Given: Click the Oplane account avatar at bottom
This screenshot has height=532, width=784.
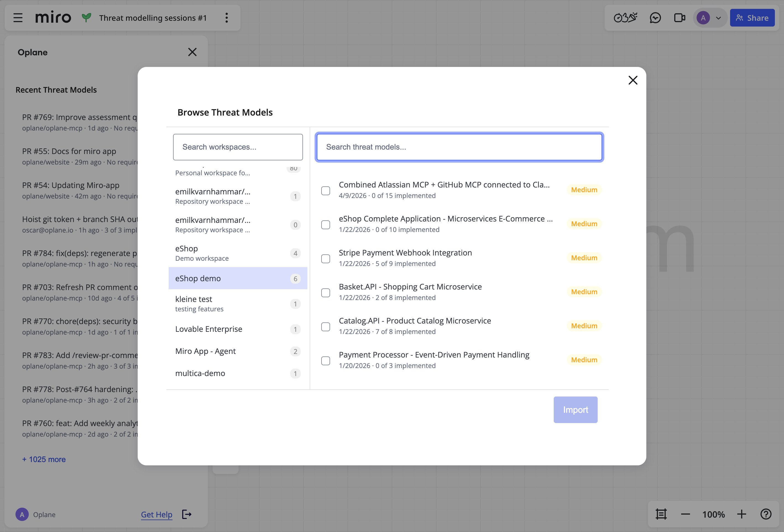Looking at the screenshot, I should [22, 515].
